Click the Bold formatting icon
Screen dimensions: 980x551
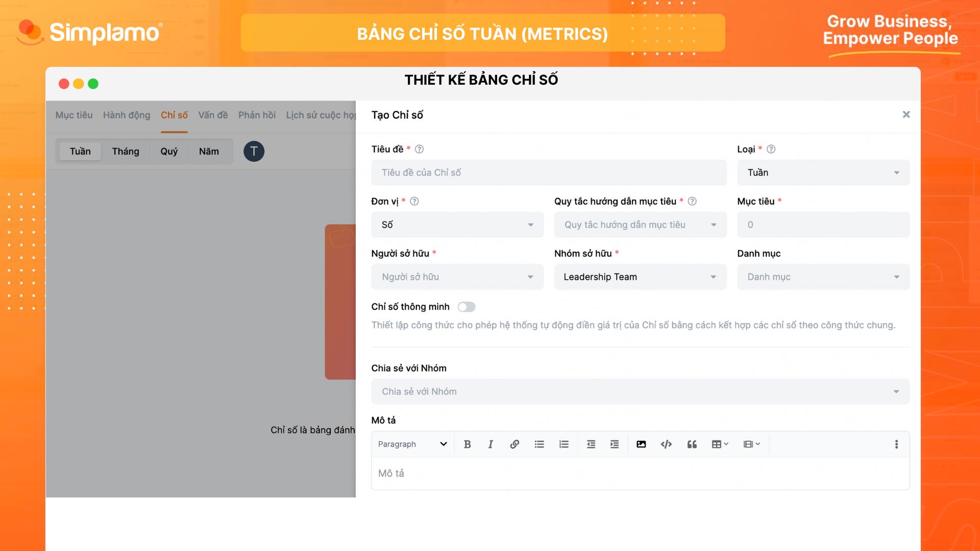point(467,444)
